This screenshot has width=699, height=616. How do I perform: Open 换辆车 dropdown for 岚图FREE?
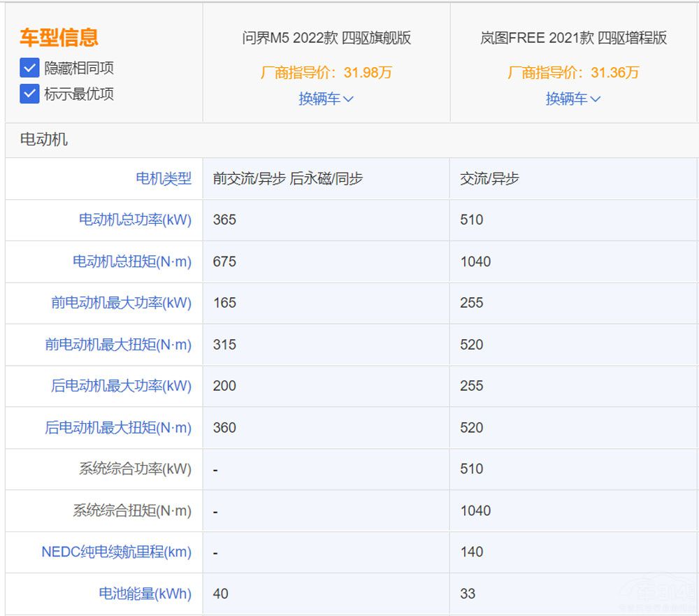572,99
